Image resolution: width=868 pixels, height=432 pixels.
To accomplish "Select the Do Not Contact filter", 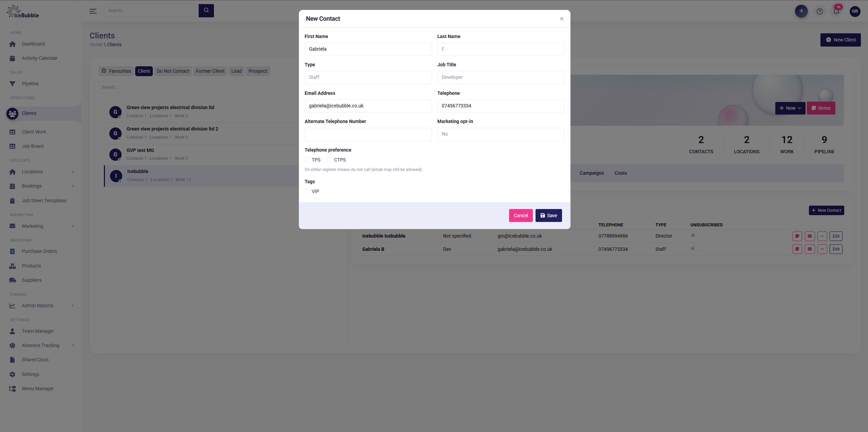I will (x=173, y=71).
